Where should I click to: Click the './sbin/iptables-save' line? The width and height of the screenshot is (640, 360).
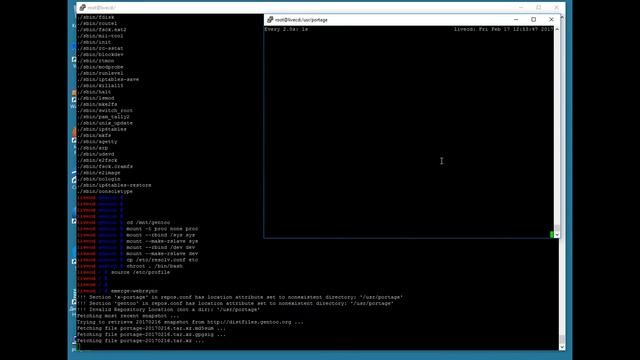tap(108, 79)
